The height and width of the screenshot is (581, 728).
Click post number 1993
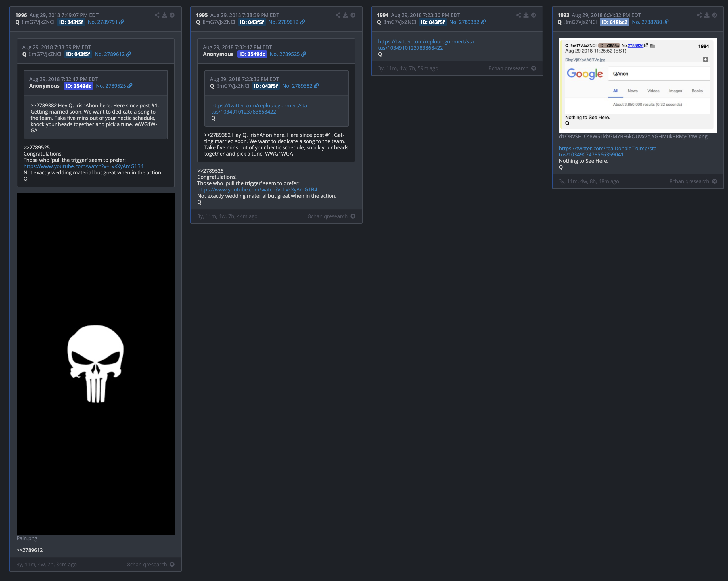563,15
